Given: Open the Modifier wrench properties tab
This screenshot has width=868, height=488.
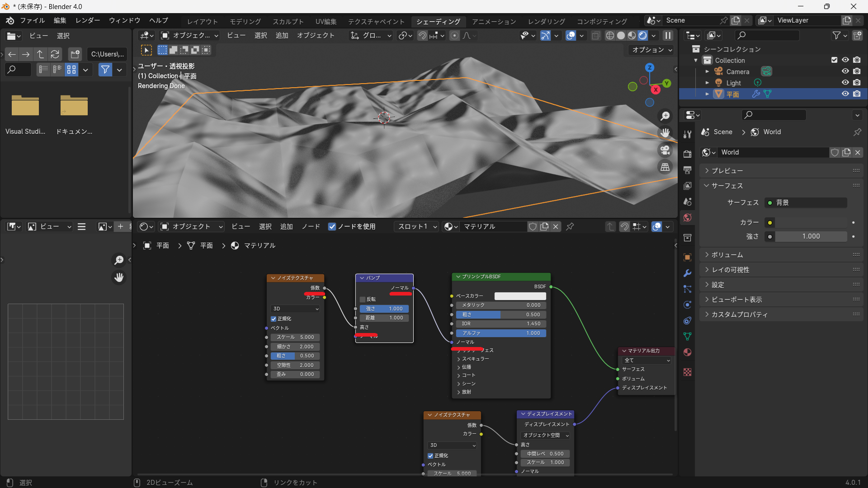Looking at the screenshot, I should (688, 273).
